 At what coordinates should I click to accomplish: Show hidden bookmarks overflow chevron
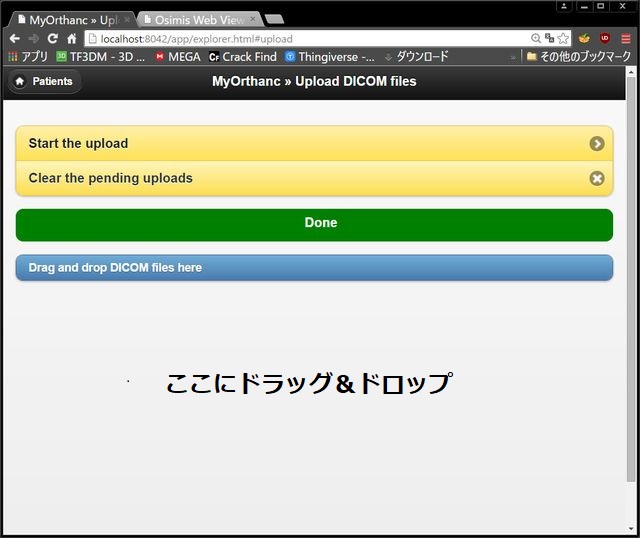pos(513,58)
